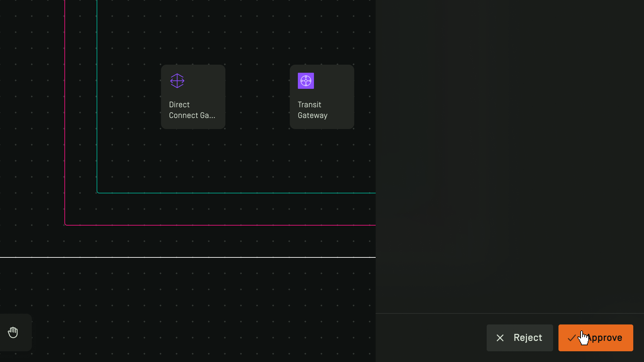Click bottom-left toolbar panel beside hand icon
The height and width of the screenshot is (362, 644).
coord(25,333)
